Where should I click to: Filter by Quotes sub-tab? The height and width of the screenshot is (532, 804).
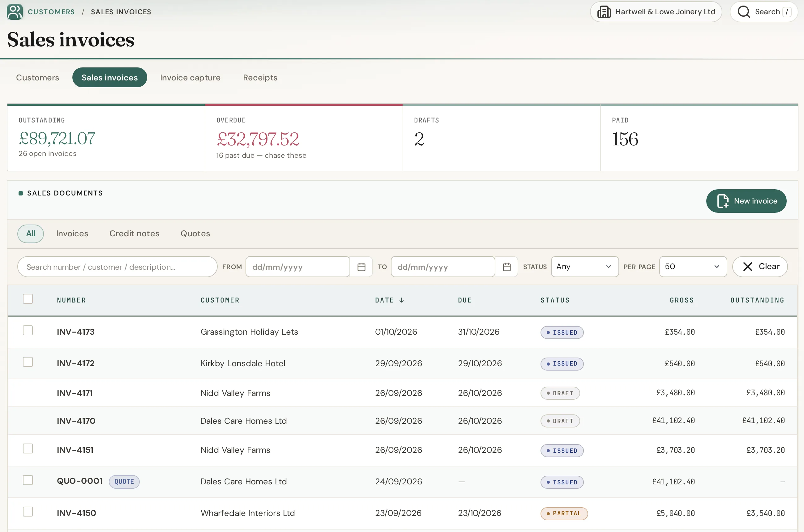195,234
